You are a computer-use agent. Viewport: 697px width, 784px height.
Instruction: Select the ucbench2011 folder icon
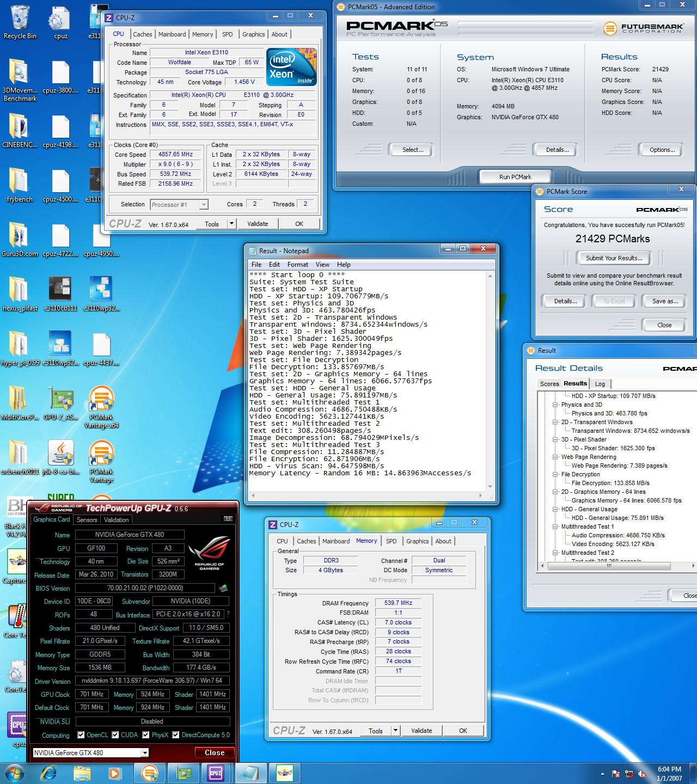(20, 457)
